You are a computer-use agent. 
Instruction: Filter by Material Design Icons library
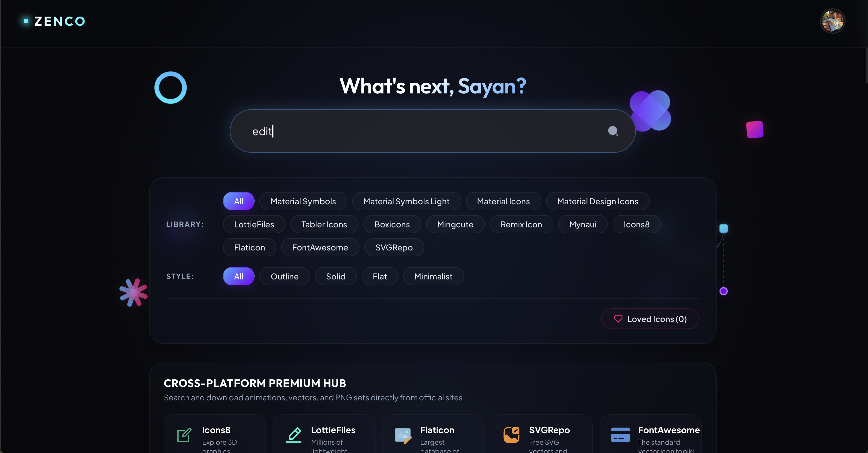tap(597, 201)
